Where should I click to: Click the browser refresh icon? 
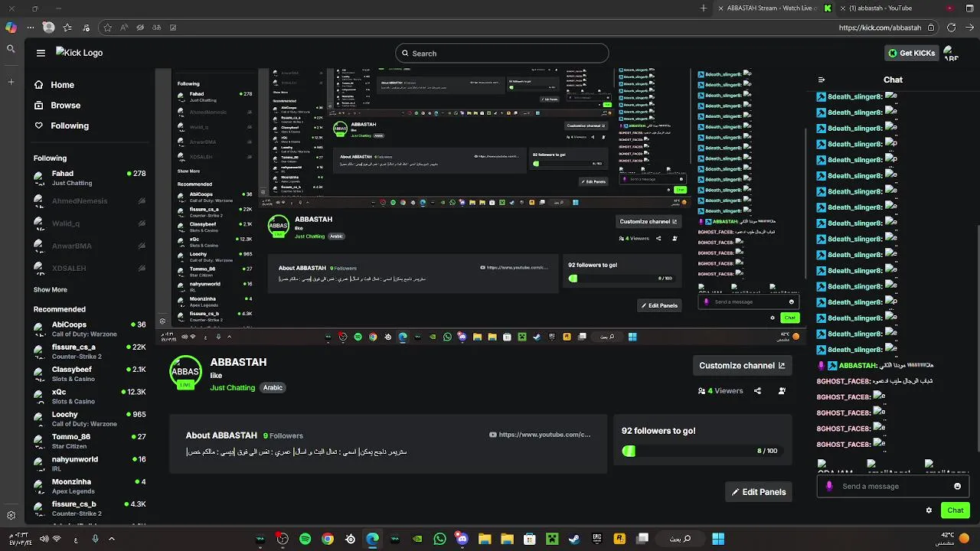pyautogui.click(x=951, y=28)
